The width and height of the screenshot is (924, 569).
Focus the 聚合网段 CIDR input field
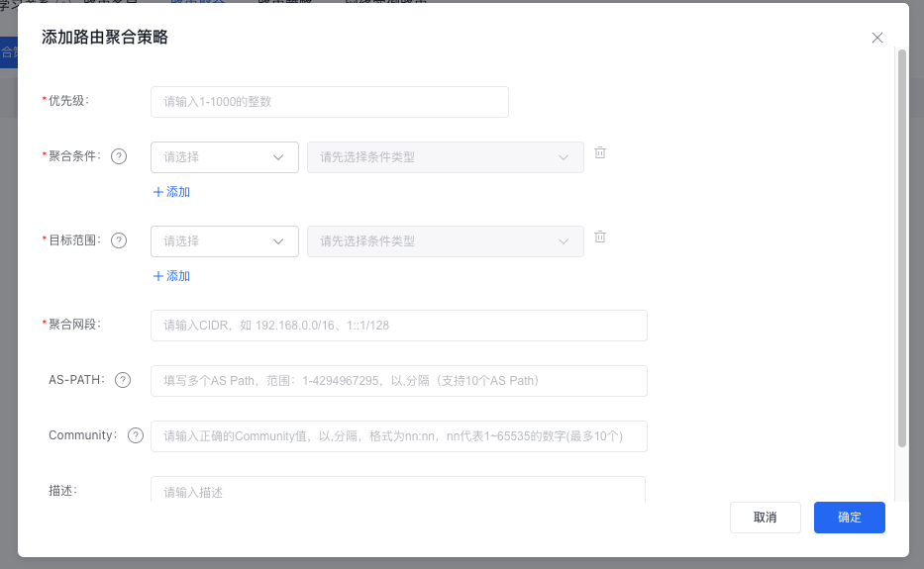click(x=399, y=326)
